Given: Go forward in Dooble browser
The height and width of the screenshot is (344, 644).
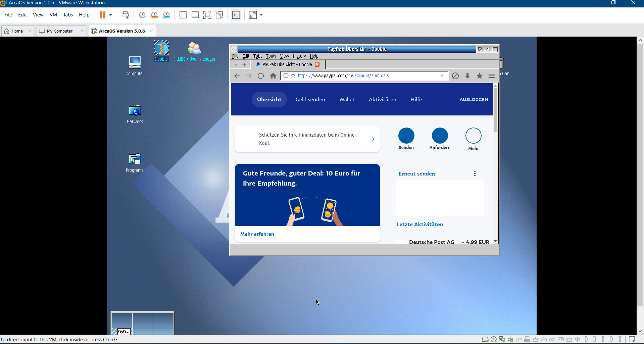Looking at the screenshot, I should point(249,76).
